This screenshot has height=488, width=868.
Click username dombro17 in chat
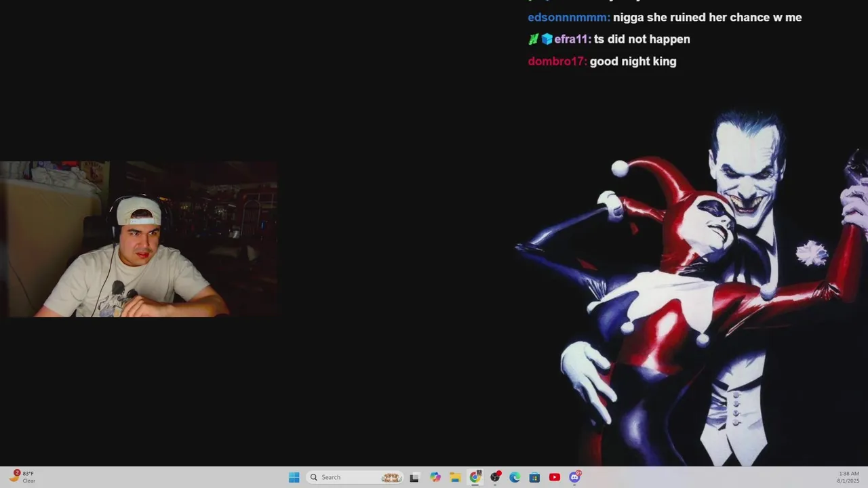557,62
